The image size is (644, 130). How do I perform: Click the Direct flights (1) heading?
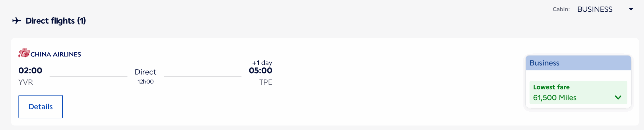click(56, 21)
